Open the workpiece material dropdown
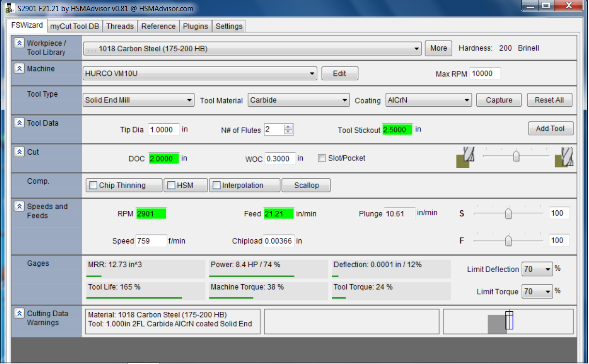Image resolution: width=589 pixels, height=364 pixels. click(252, 48)
